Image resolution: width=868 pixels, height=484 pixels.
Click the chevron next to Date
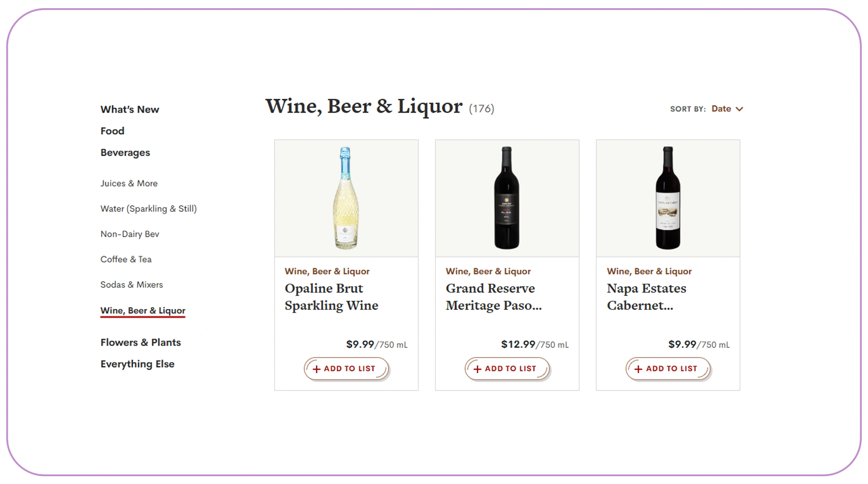point(739,109)
